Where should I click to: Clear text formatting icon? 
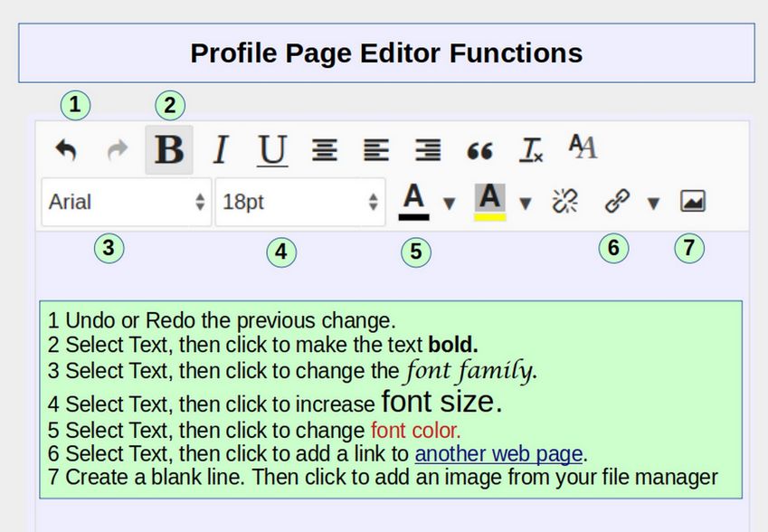pos(531,150)
